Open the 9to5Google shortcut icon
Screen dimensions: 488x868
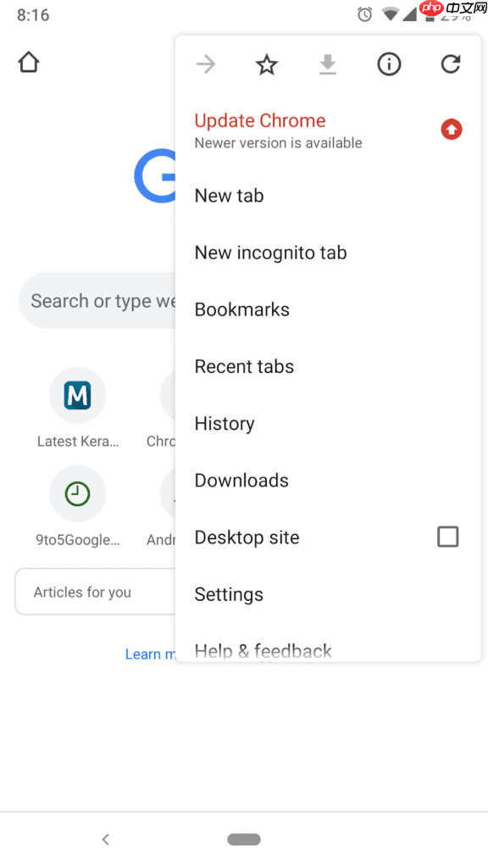click(77, 493)
